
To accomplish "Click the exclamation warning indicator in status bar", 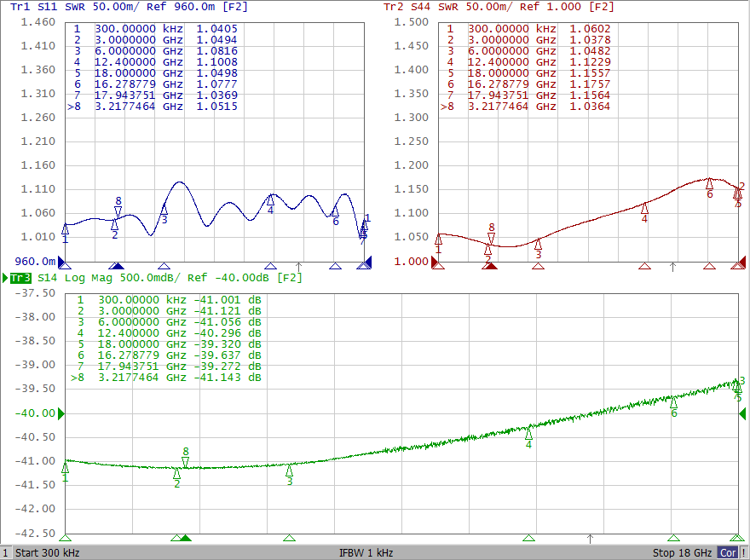I will tap(744, 552).
